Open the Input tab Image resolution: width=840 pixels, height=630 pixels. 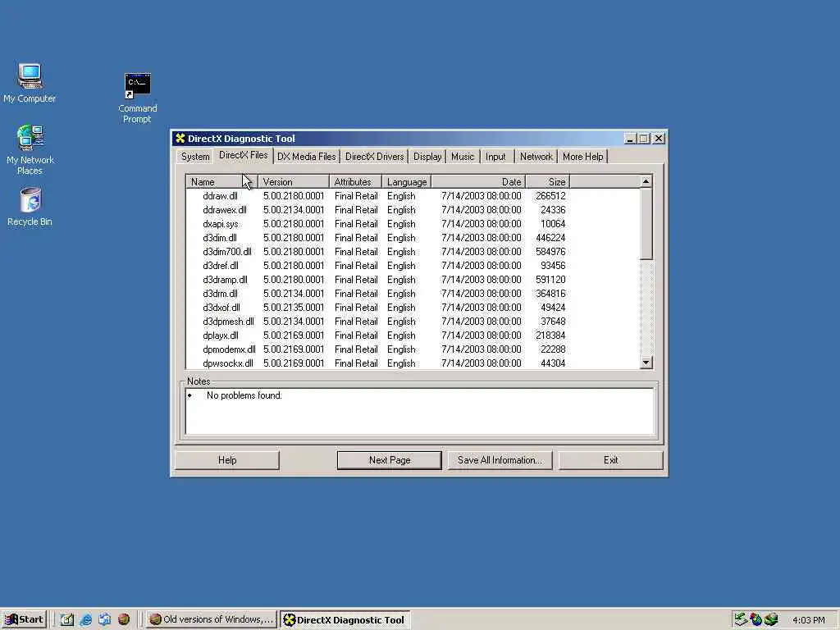pos(495,157)
